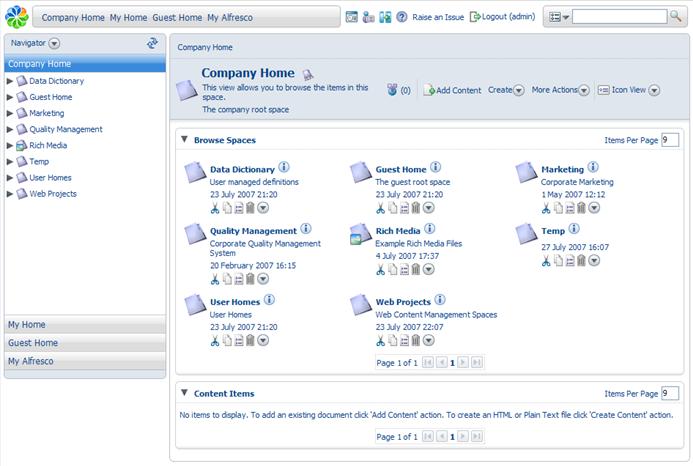The height and width of the screenshot is (466, 693).
Task: Click Company Home breadcrumb link
Action: [205, 47]
